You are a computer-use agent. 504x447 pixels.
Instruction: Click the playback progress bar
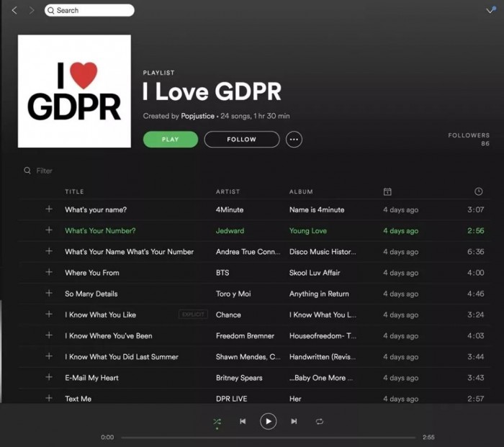pyautogui.click(x=268, y=438)
